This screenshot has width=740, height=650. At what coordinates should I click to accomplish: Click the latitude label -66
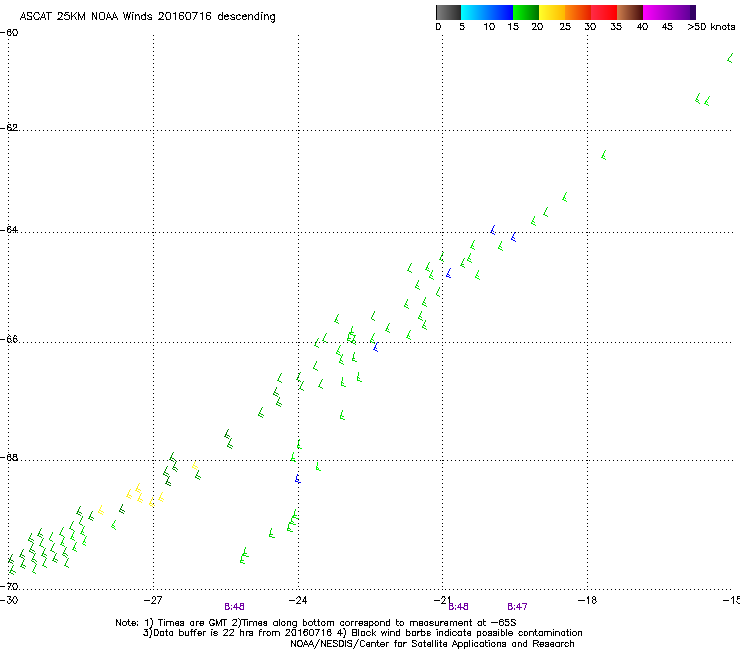[9, 339]
